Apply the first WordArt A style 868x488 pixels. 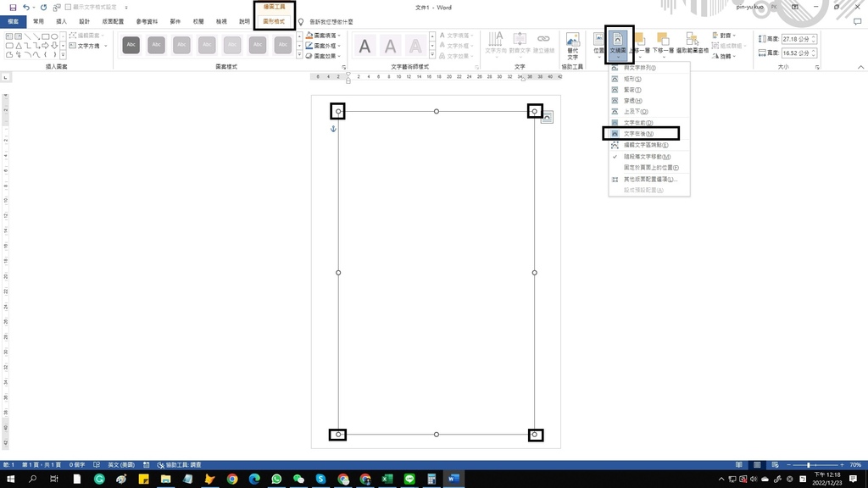coord(364,46)
